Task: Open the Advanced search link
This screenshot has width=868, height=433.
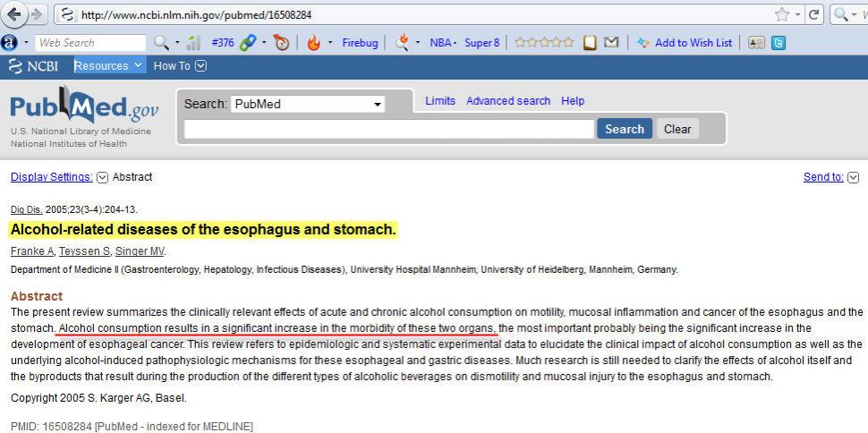Action: tap(507, 101)
